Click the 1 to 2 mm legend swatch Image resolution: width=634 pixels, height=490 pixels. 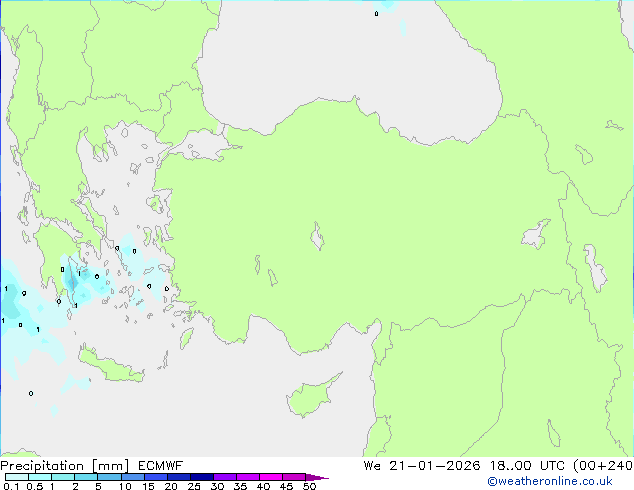click(x=63, y=477)
